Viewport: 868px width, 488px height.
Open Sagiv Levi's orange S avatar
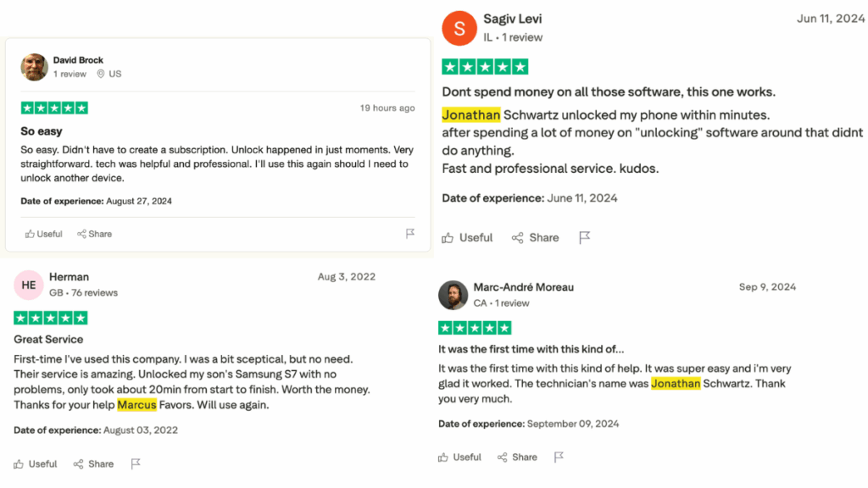pyautogui.click(x=459, y=28)
